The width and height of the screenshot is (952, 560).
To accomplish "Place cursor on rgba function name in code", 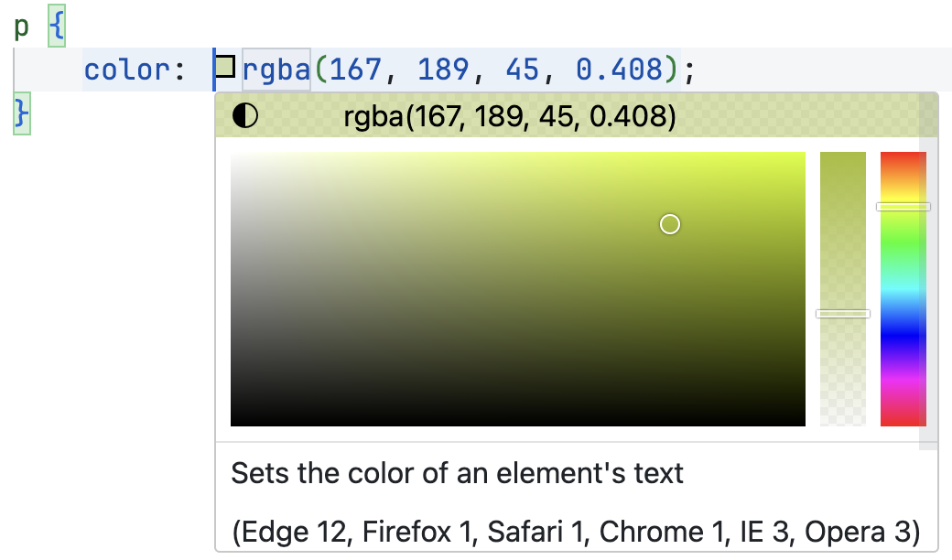I will click(x=276, y=70).
